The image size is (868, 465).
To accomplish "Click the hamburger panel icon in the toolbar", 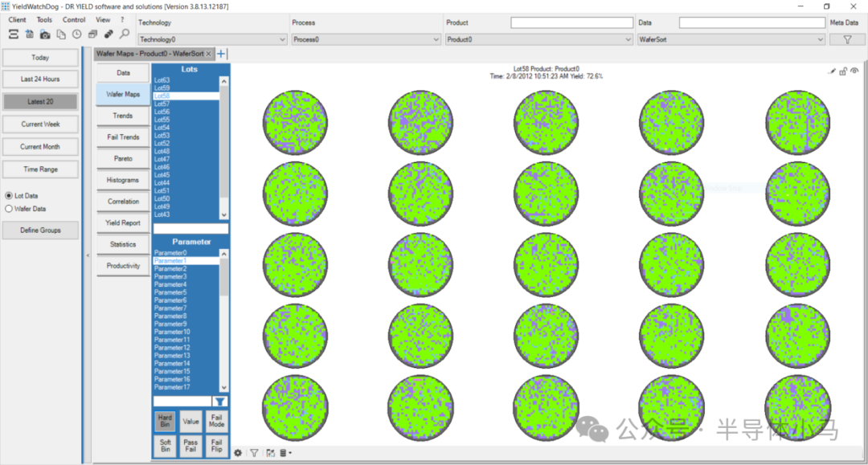I will (14, 35).
